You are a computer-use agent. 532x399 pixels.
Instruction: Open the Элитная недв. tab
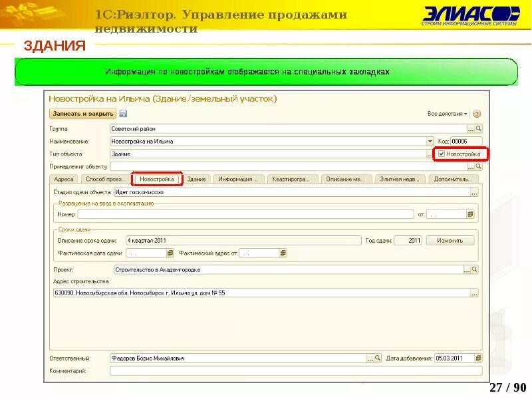[400, 179]
